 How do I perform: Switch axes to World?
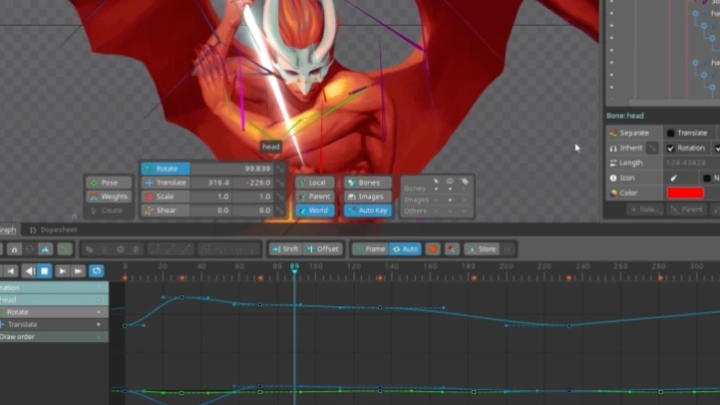point(315,210)
